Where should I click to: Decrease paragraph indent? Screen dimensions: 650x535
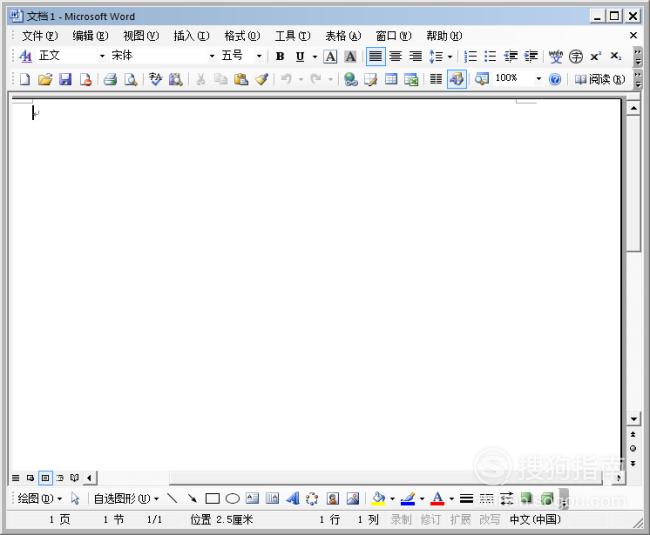(x=511, y=56)
